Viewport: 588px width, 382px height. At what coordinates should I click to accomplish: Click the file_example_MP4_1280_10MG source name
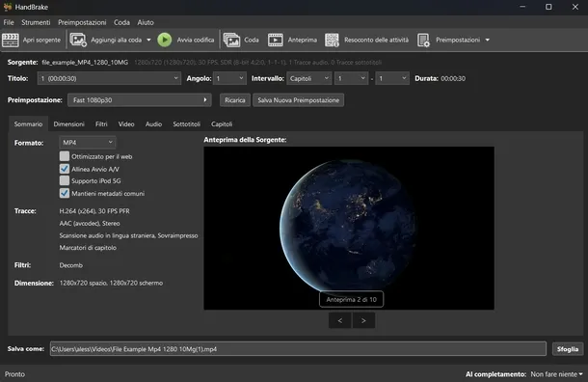[x=85, y=63]
